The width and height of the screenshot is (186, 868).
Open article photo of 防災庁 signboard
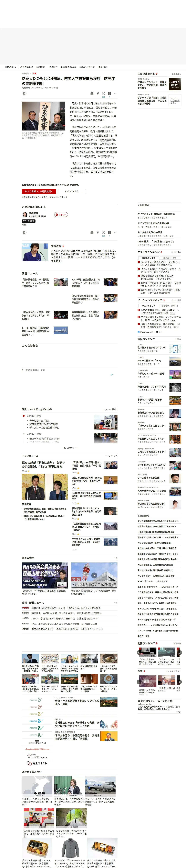pyautogui.click(x=44, y=116)
